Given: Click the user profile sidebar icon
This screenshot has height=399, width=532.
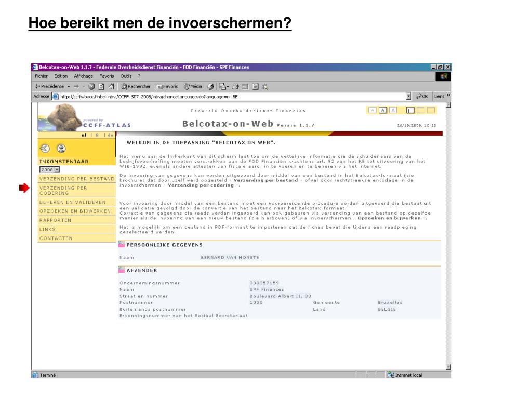Looking at the screenshot, I should point(61,148).
